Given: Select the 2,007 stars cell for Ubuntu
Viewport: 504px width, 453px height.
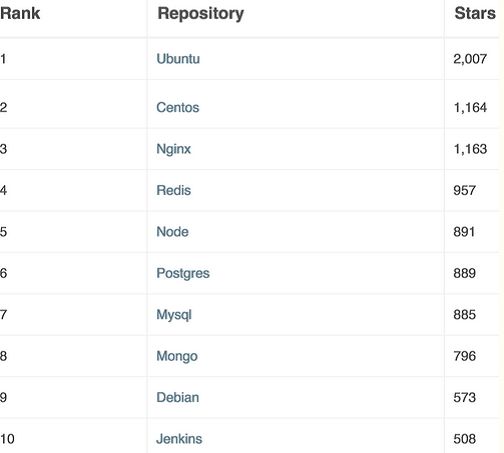Looking at the screenshot, I should pos(470,59).
